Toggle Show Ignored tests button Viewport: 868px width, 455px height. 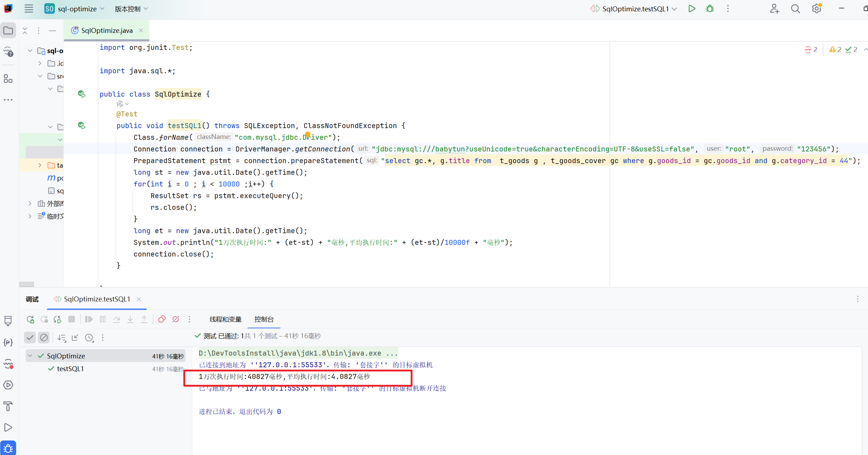tap(44, 338)
